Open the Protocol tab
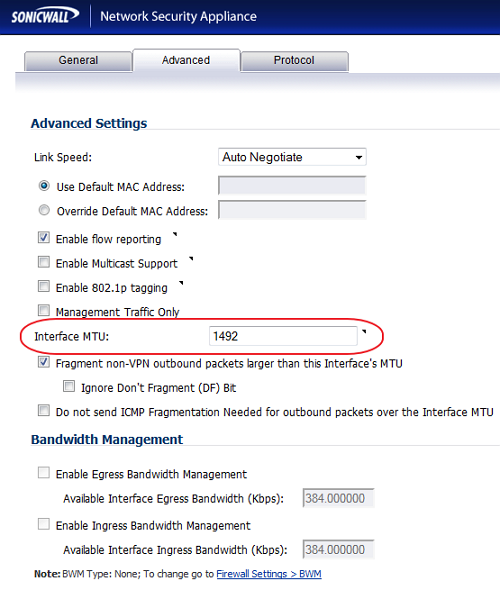The width and height of the screenshot is (500, 608). click(x=294, y=61)
